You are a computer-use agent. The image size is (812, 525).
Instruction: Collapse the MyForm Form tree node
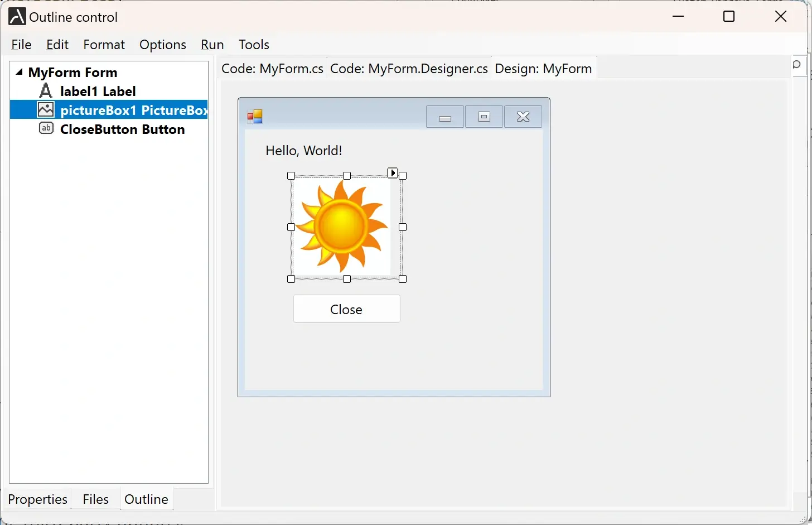[20, 72]
